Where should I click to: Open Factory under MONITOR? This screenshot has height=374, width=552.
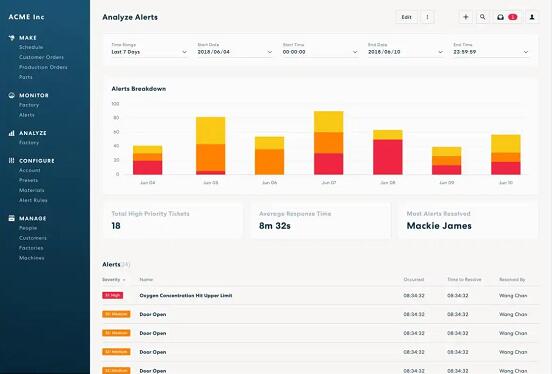tap(29, 105)
